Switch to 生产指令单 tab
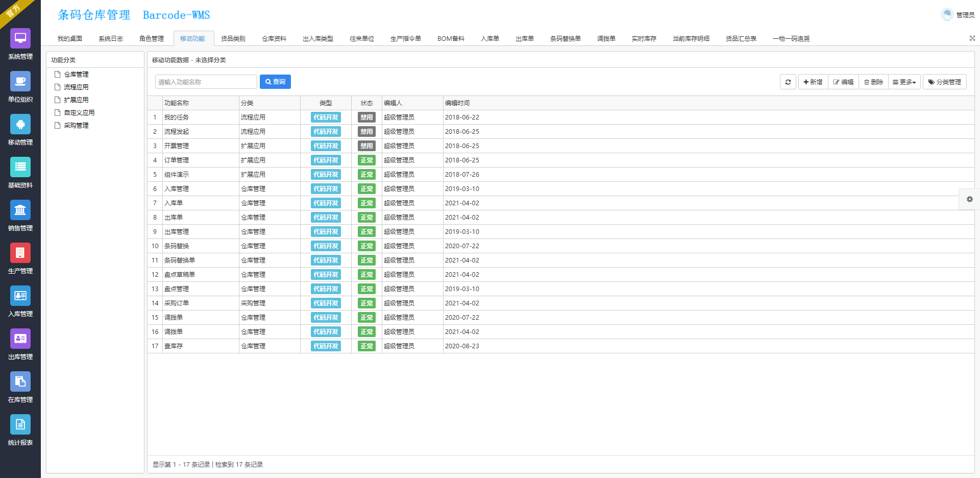This screenshot has width=980, height=478. pos(406,39)
